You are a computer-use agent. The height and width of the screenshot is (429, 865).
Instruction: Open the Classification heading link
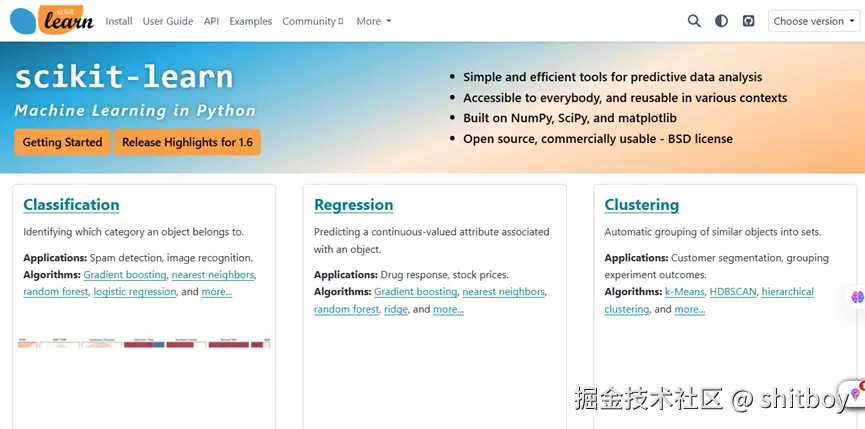[71, 205]
